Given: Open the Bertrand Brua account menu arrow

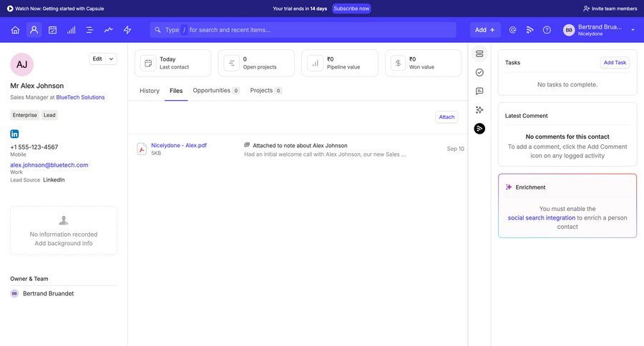Looking at the screenshot, I should pos(633,30).
